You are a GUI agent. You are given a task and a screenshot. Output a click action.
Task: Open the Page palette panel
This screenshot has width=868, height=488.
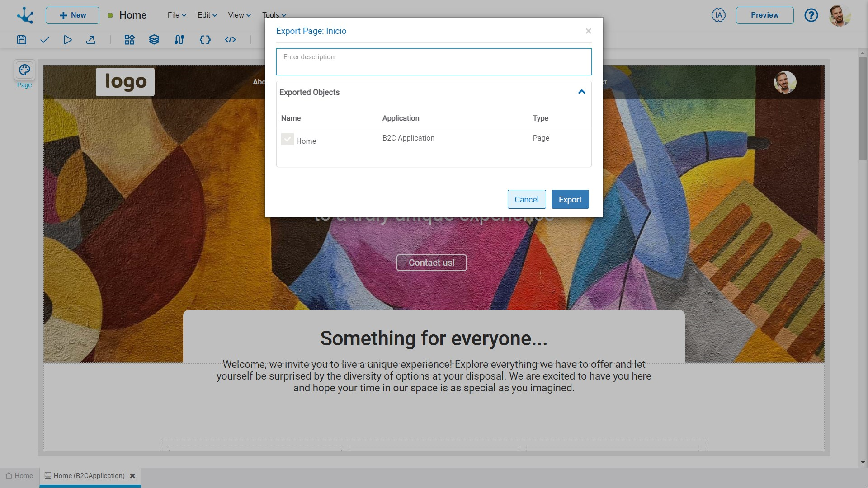click(x=24, y=70)
